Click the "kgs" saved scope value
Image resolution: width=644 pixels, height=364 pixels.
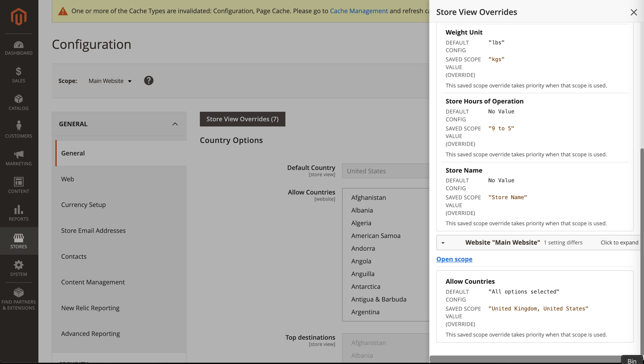[x=496, y=59]
